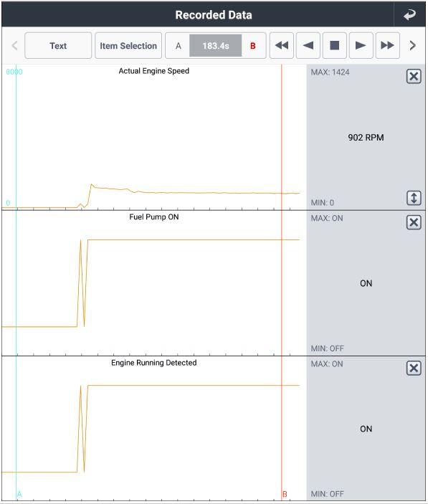Click the red B cursor line in the Fuel Pump graph

pos(282,283)
